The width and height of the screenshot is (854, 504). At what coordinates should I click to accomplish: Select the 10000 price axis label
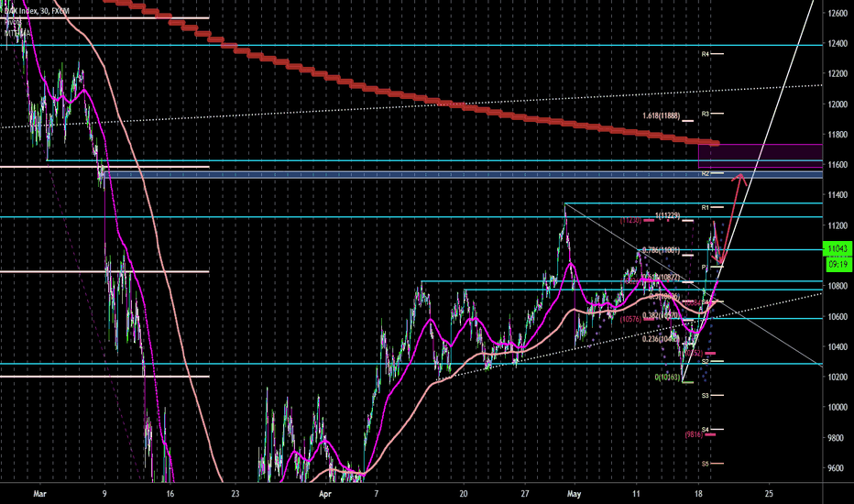coord(838,407)
